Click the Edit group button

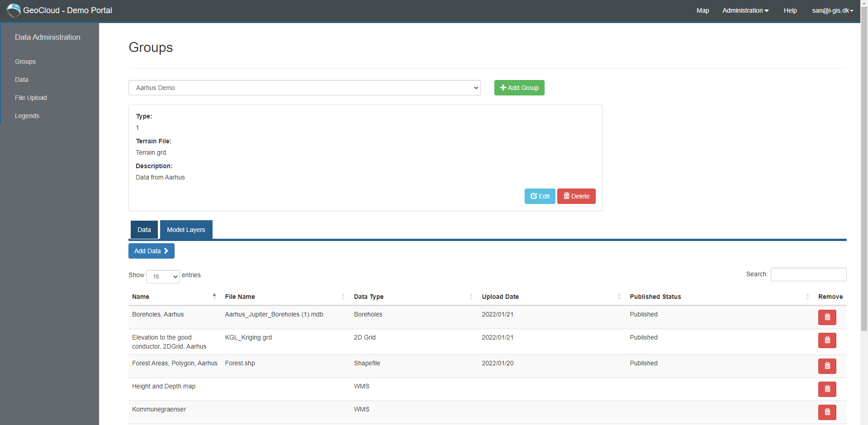(x=540, y=196)
